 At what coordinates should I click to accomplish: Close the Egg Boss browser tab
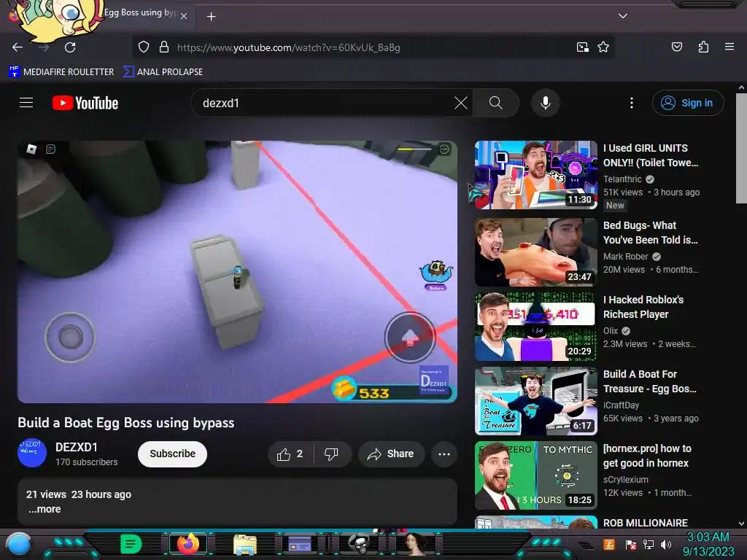[184, 16]
